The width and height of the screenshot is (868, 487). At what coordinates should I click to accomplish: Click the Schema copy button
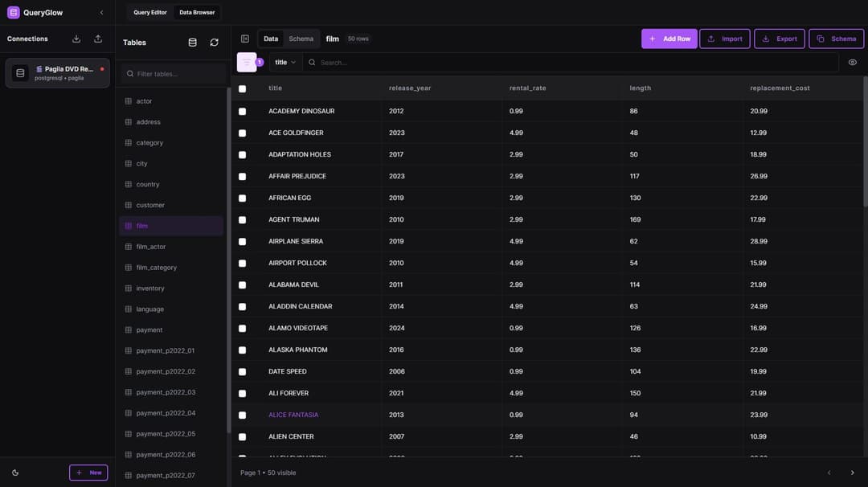point(837,39)
